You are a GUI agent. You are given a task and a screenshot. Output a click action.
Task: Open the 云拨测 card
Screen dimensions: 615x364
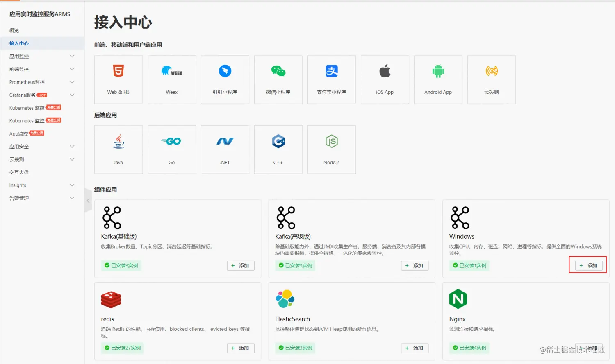point(492,79)
